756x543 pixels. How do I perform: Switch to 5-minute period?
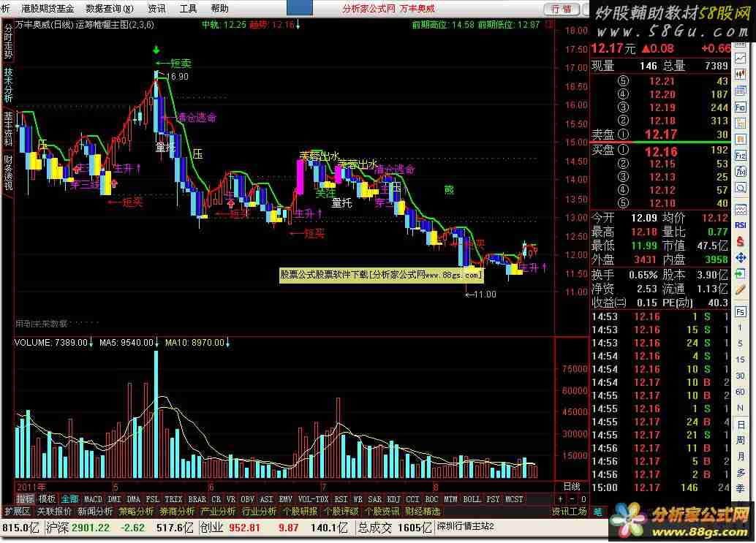[740, 343]
